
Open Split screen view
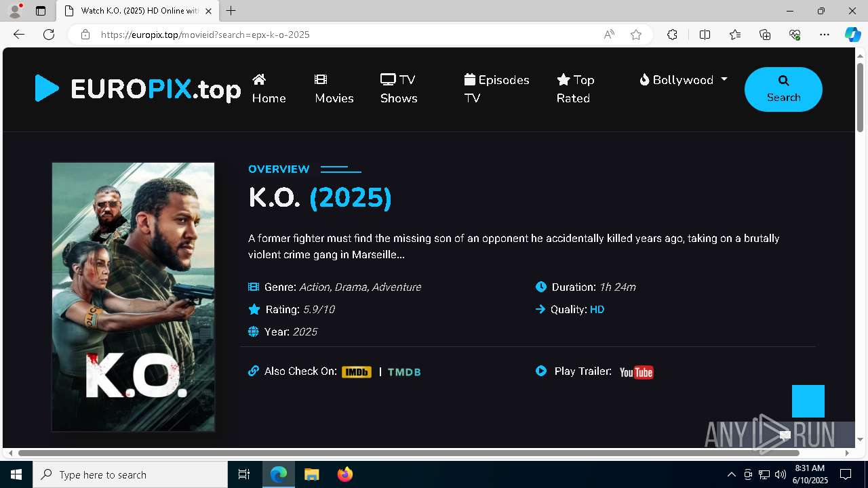(x=705, y=35)
